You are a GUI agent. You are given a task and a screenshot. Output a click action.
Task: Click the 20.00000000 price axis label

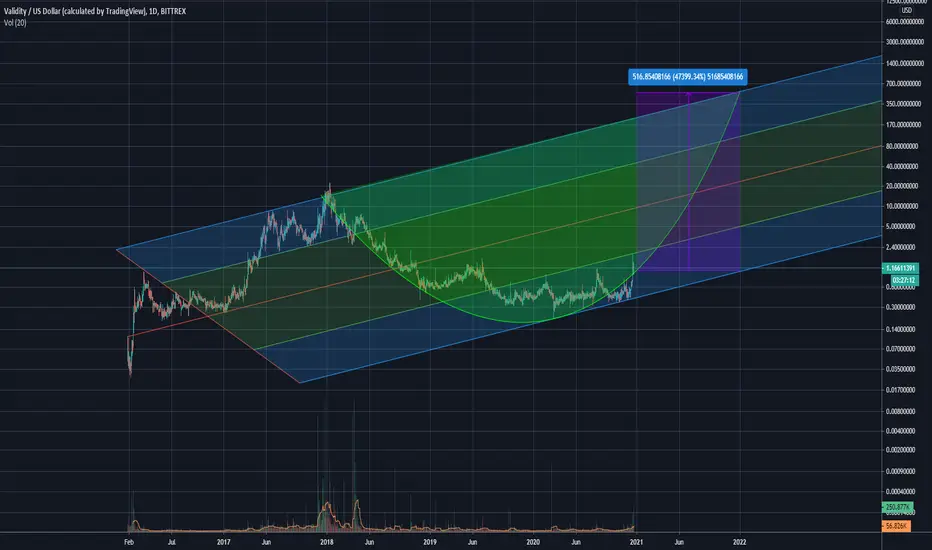pos(902,186)
